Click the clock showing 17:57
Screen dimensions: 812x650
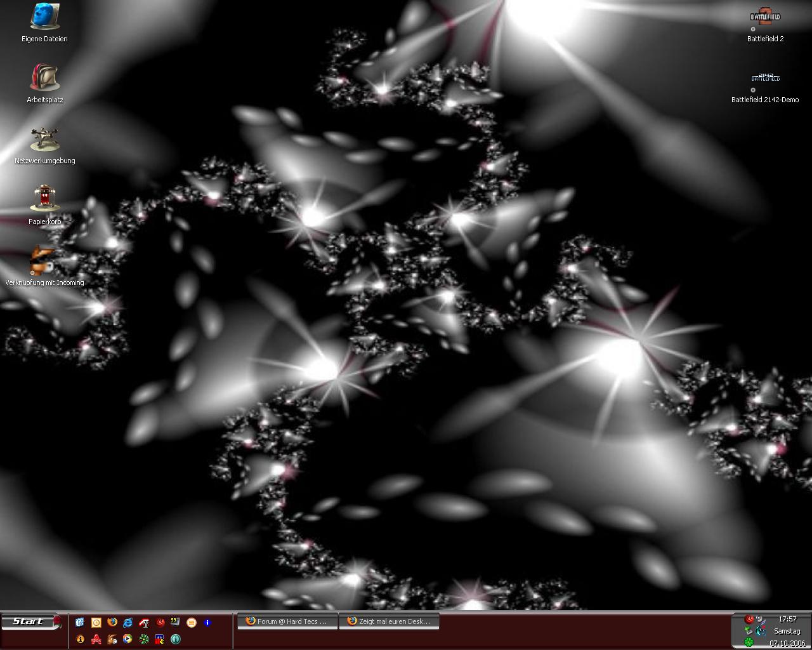click(787, 619)
